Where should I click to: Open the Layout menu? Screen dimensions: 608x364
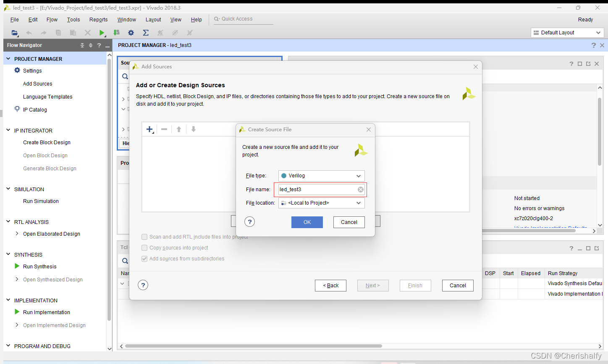click(153, 20)
